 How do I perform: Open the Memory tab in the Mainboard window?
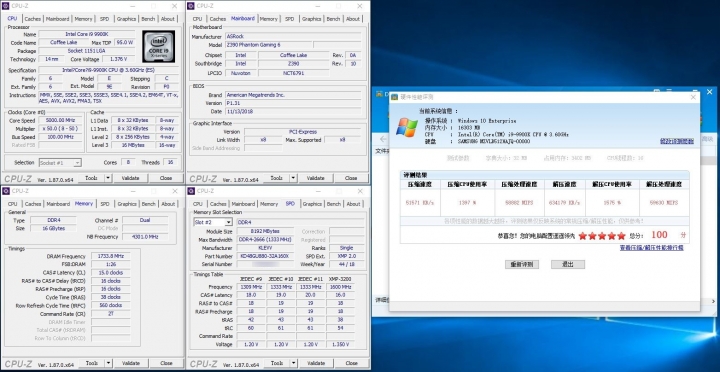pyautogui.click(x=268, y=19)
